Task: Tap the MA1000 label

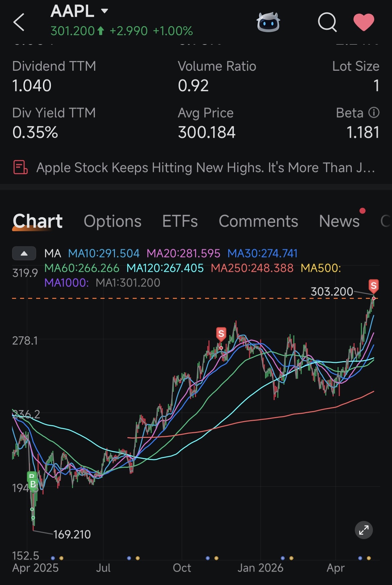Action: tap(66, 283)
